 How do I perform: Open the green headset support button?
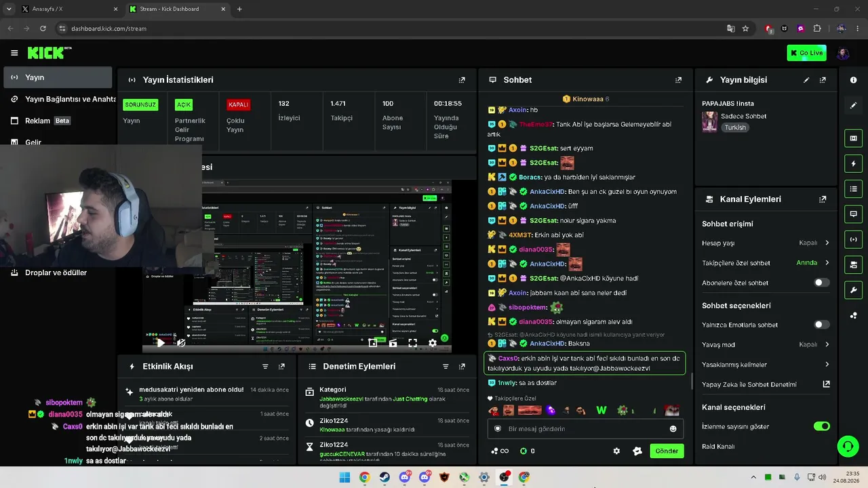tap(848, 446)
